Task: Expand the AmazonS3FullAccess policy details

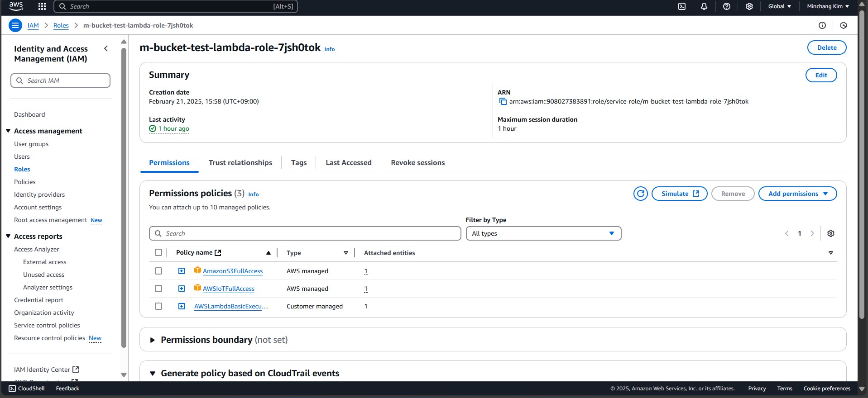Action: coord(182,271)
